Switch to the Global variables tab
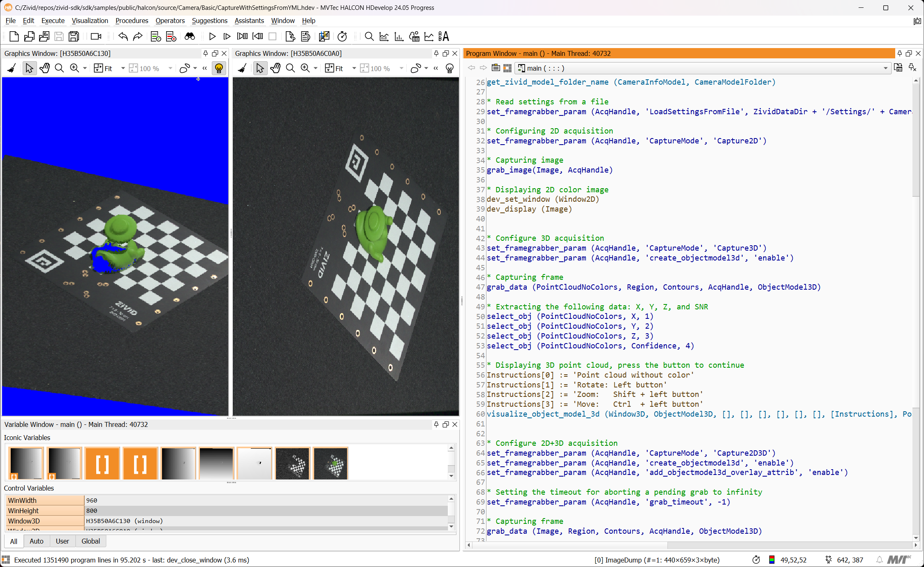Image resolution: width=924 pixels, height=567 pixels. tap(90, 541)
